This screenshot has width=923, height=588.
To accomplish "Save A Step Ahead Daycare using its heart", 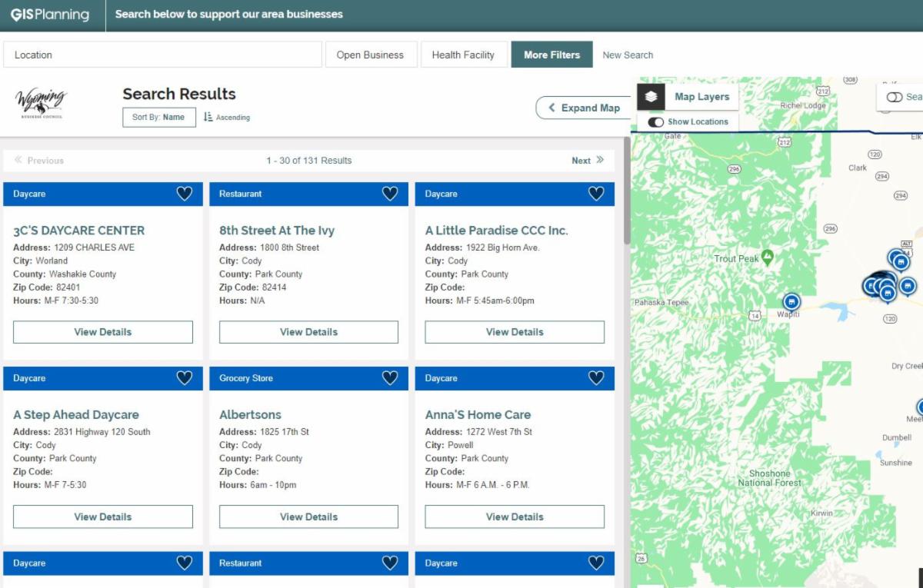I will coord(185,378).
